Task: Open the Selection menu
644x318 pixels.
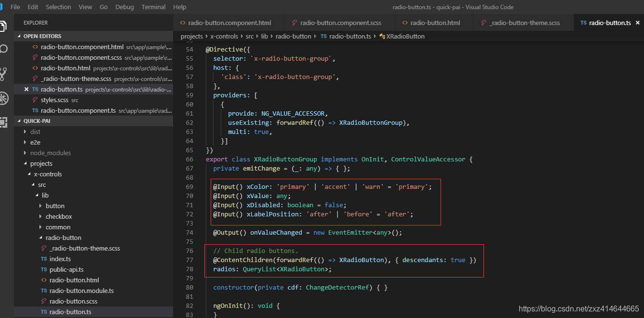Action: coord(58,7)
